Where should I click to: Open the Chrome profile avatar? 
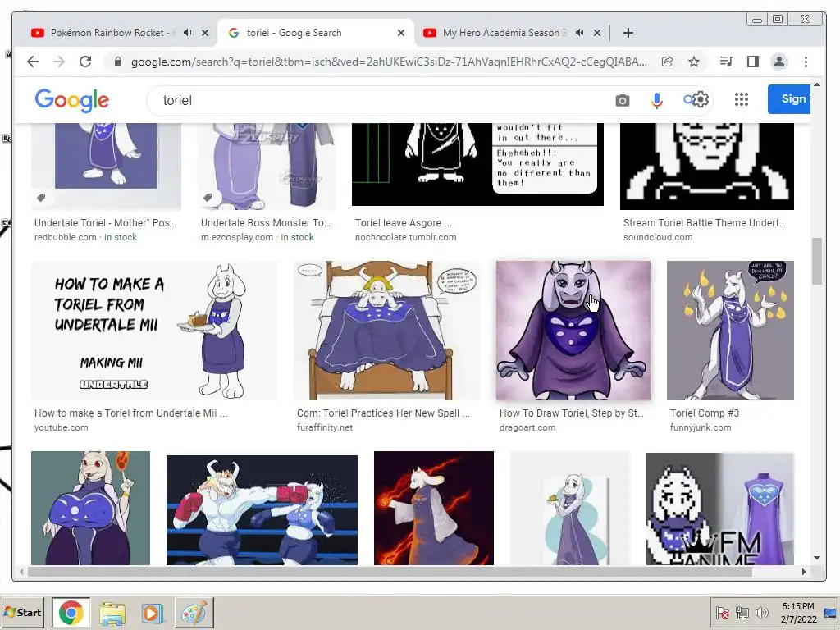[x=779, y=62]
